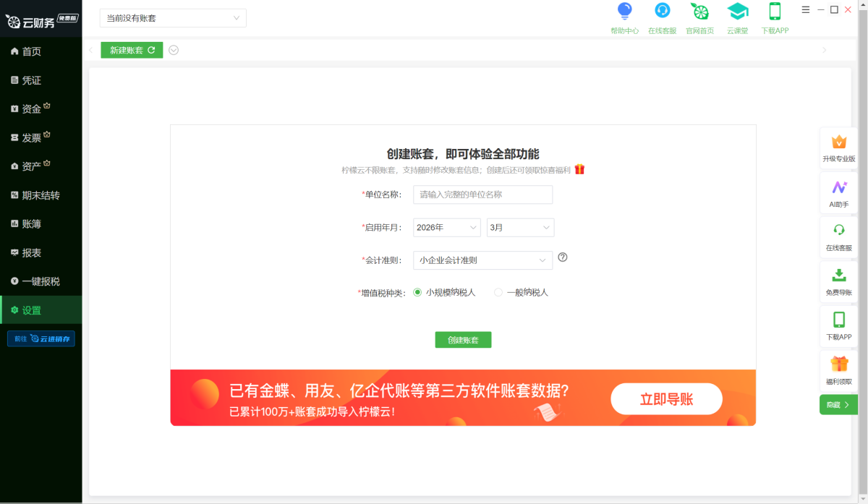Click the 3月 month selector
Screen dimensions: 868x504
(x=519, y=227)
